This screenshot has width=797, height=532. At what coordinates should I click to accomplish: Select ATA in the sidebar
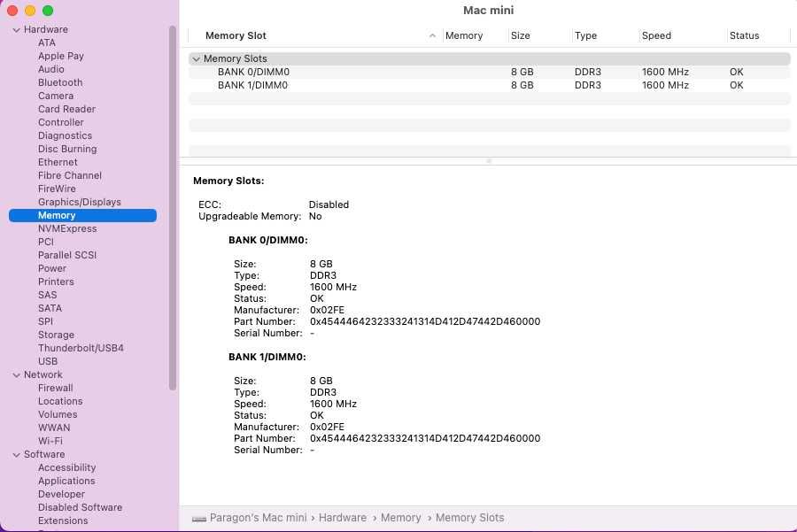[x=47, y=42]
